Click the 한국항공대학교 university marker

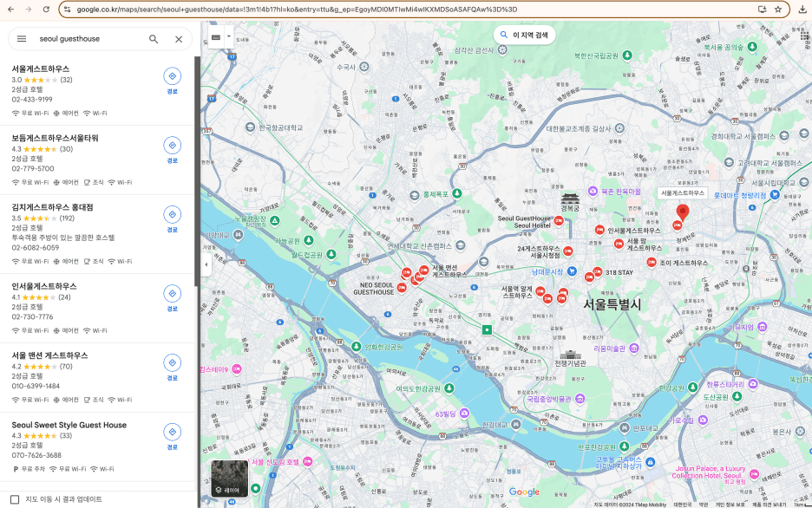250,127
